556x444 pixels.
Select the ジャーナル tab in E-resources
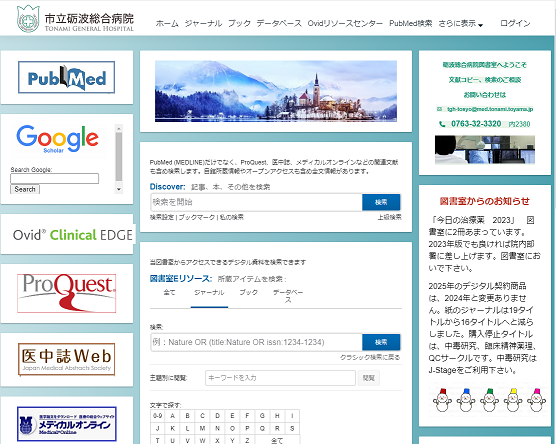click(209, 293)
